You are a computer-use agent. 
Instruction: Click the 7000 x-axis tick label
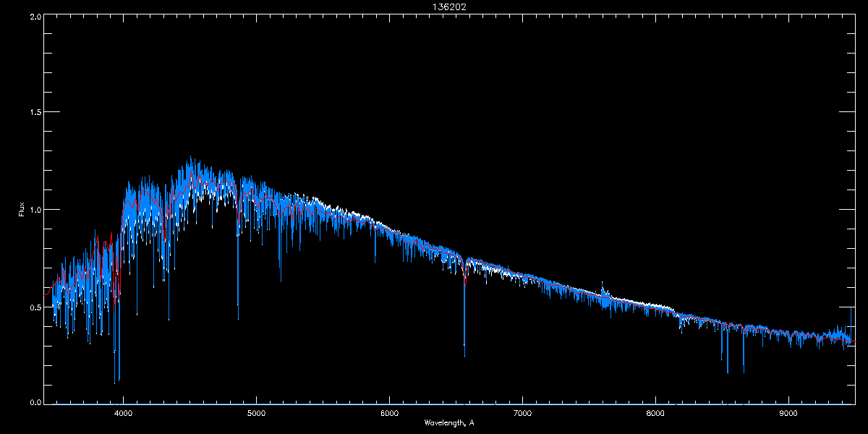[x=522, y=414]
